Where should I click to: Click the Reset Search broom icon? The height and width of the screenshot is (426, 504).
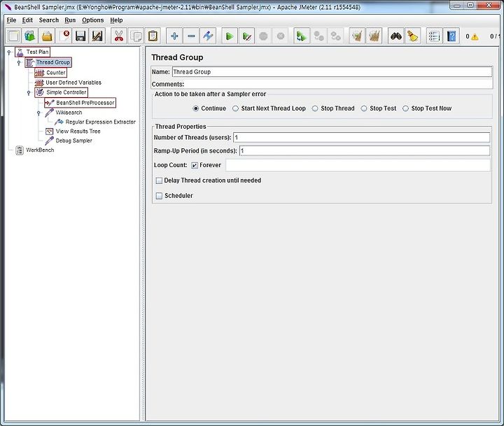point(412,36)
